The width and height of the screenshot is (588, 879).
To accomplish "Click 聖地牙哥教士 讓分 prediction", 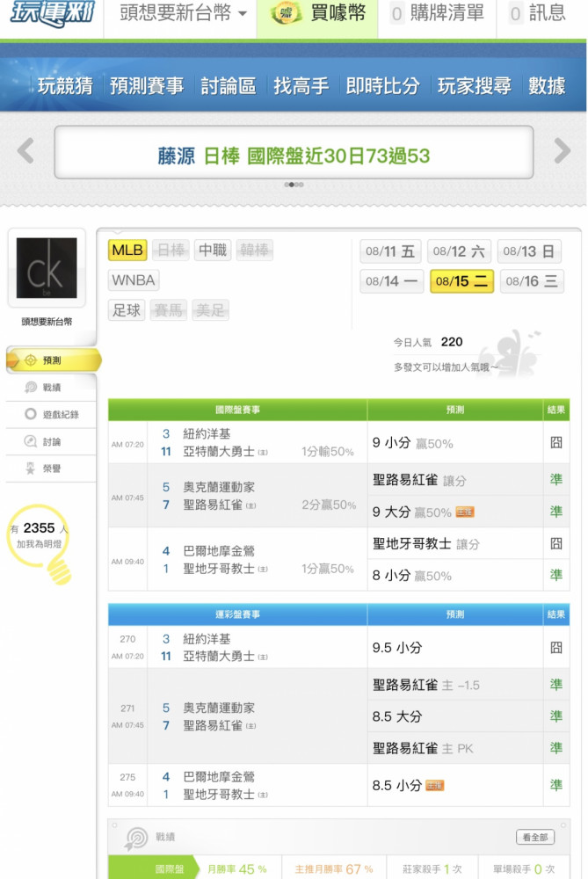I will pyautogui.click(x=425, y=544).
